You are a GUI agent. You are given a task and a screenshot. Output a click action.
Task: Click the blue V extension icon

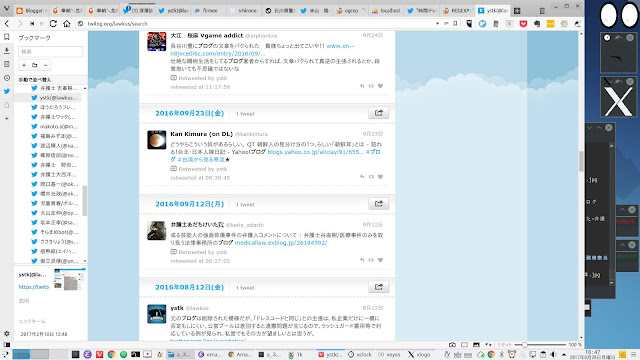pyautogui.click(x=482, y=24)
